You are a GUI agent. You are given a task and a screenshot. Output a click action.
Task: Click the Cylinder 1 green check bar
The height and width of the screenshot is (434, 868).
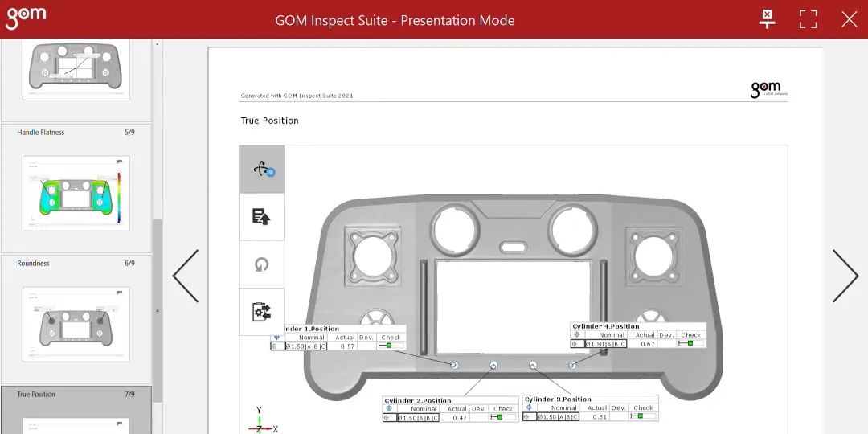(391, 346)
